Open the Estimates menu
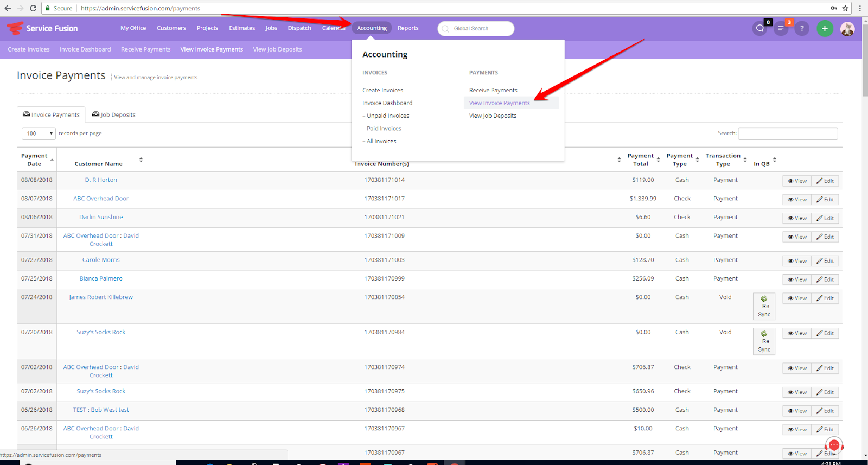This screenshot has height=465, width=868. point(242,28)
